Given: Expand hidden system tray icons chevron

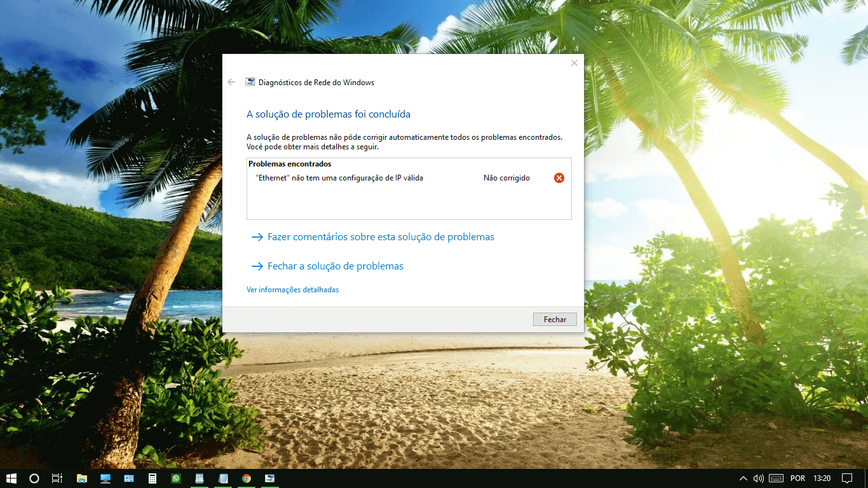Looking at the screenshot, I should point(743,478).
